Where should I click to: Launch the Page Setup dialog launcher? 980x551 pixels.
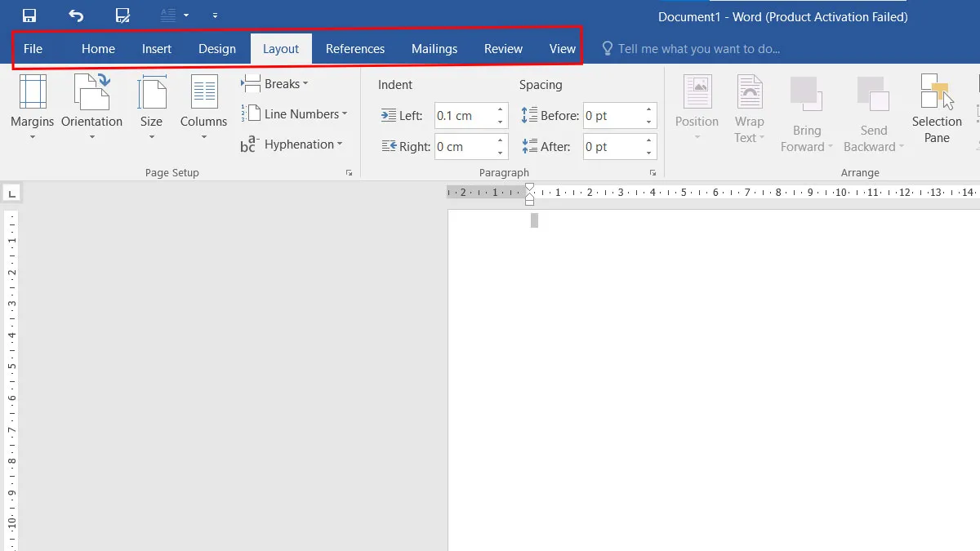(x=349, y=173)
